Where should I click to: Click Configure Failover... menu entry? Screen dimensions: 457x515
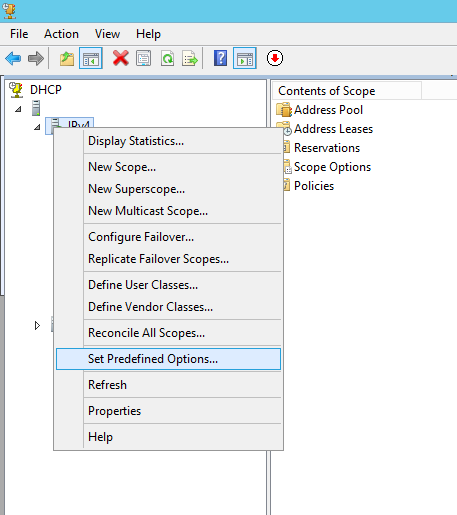coord(169,237)
